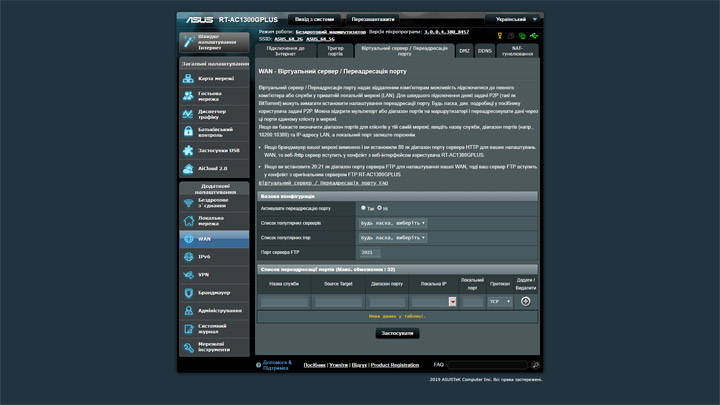Switch to the DMZ tab

coord(464,51)
